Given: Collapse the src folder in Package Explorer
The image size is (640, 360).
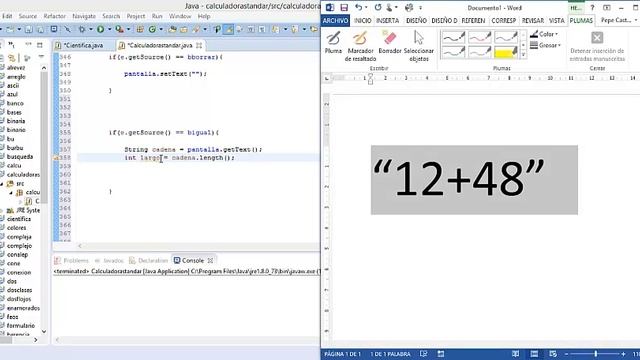Looking at the screenshot, I should coord(2,184).
